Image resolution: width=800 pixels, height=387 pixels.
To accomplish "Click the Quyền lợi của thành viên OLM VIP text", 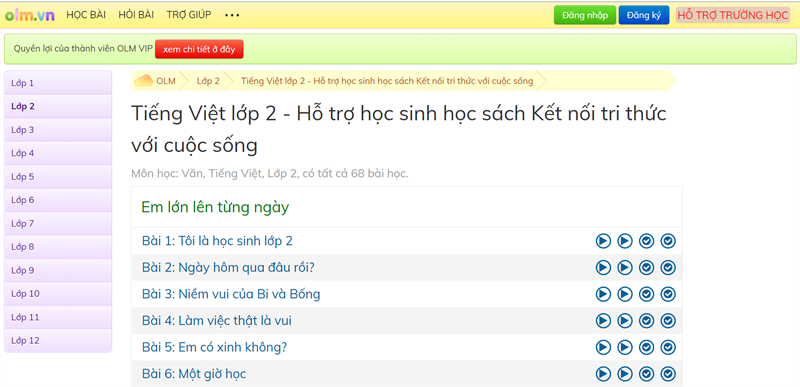I will 83,49.
